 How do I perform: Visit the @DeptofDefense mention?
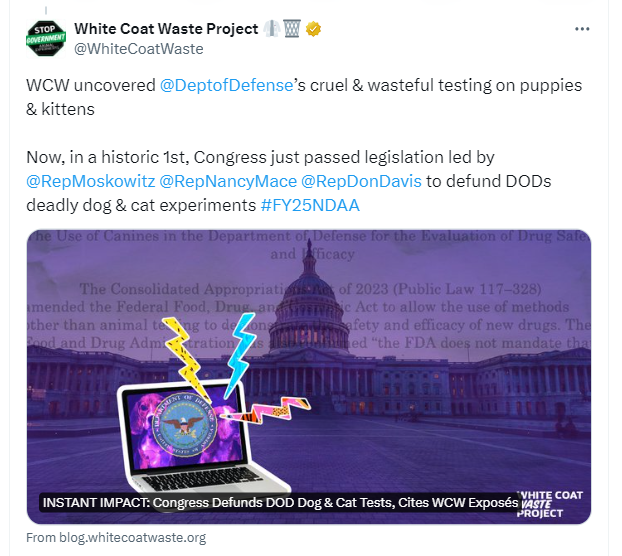coord(226,86)
